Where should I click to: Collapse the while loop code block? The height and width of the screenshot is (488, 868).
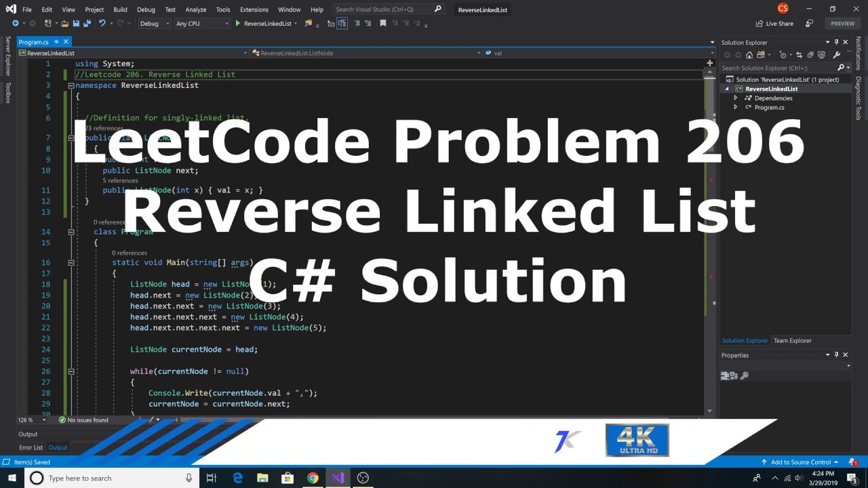click(71, 371)
